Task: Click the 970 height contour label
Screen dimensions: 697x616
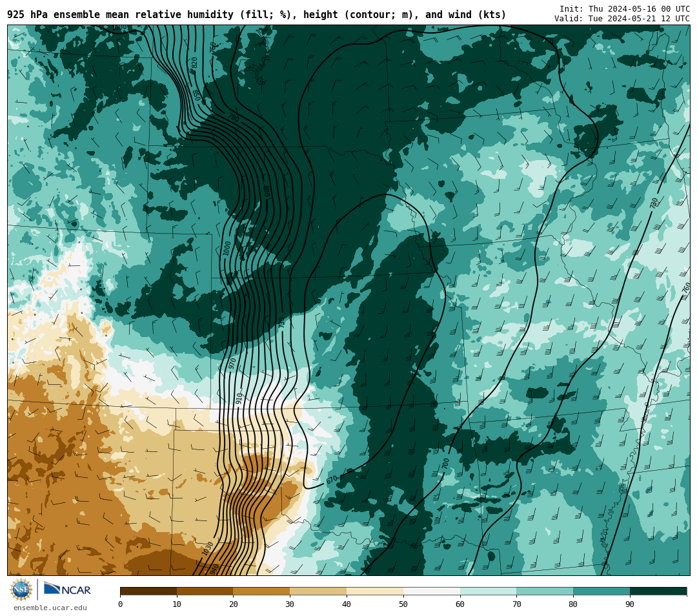Action: (232, 364)
